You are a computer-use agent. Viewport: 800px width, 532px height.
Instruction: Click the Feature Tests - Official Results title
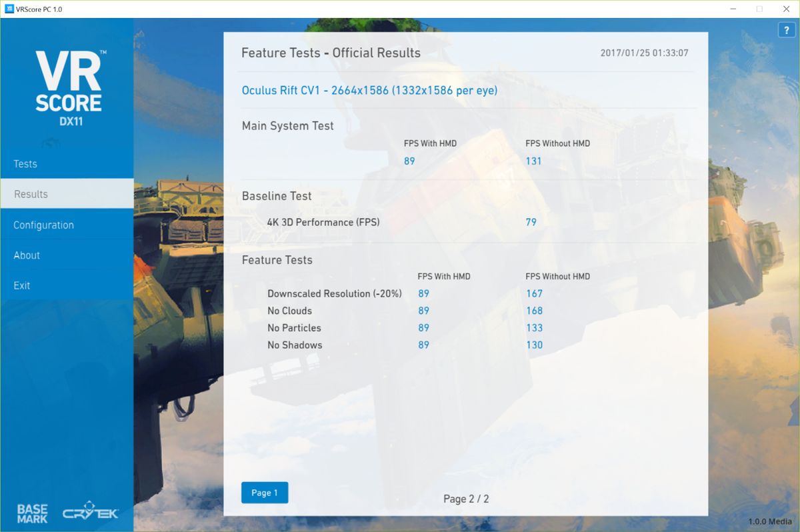[x=331, y=53]
